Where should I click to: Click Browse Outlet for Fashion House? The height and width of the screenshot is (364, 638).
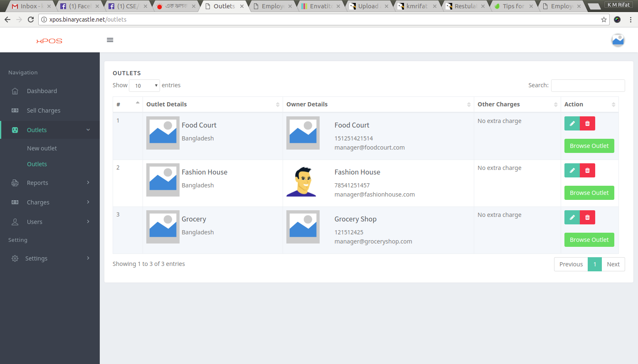[x=589, y=193]
